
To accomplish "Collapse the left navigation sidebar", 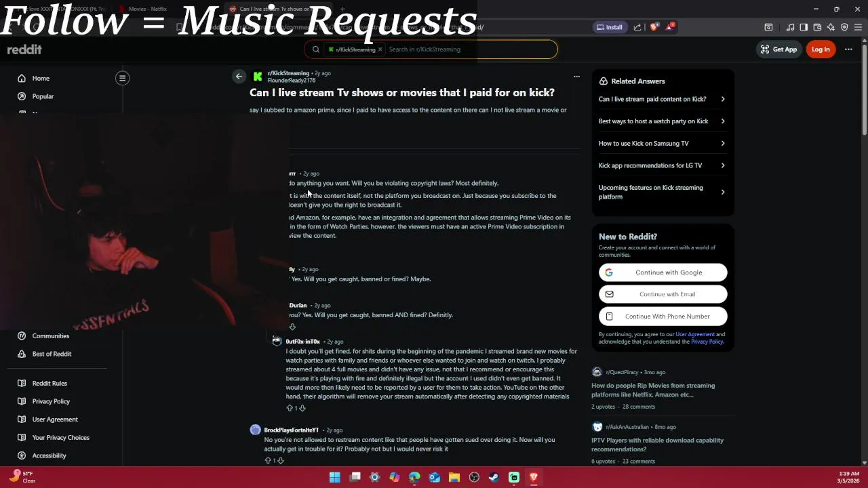I will [122, 78].
